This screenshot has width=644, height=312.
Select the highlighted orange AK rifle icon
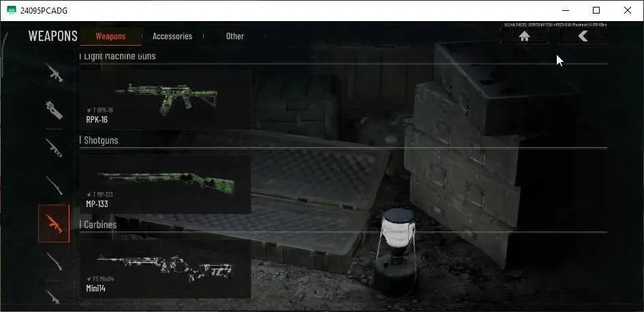(55, 223)
